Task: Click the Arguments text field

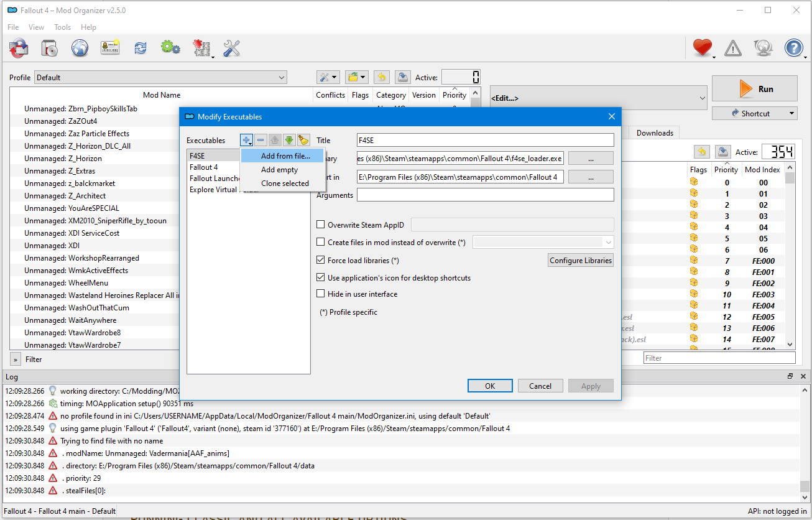Action: click(x=485, y=195)
